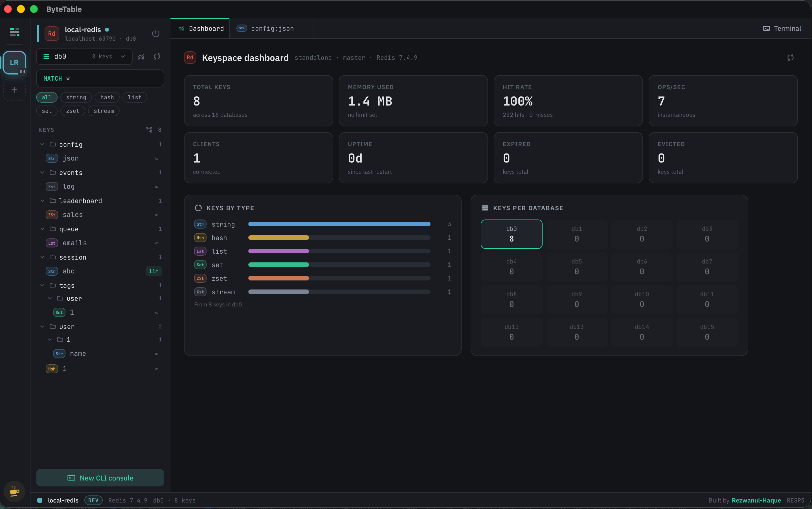The height and width of the screenshot is (509, 812).
Task: Open the name string key
Action: [x=100, y=354]
